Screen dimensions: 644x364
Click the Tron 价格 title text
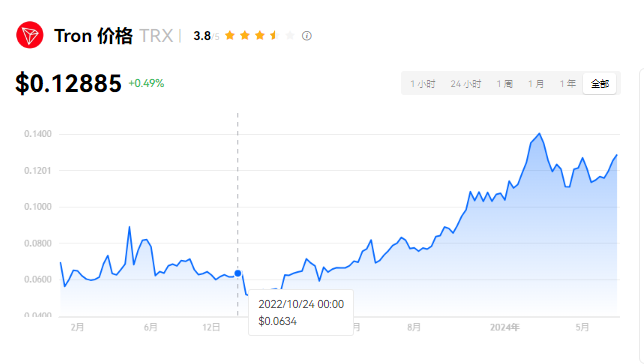(x=93, y=36)
